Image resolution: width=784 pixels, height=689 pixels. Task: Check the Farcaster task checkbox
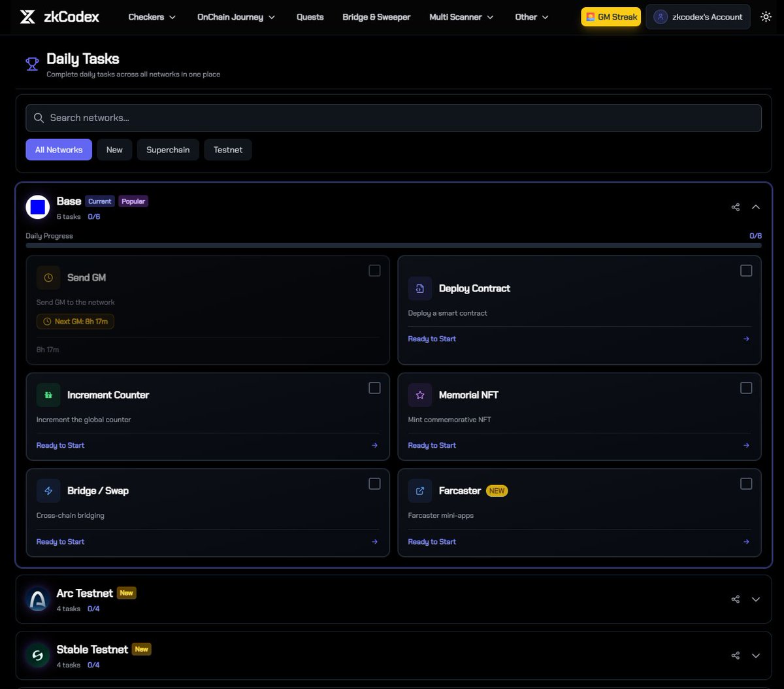746,484
